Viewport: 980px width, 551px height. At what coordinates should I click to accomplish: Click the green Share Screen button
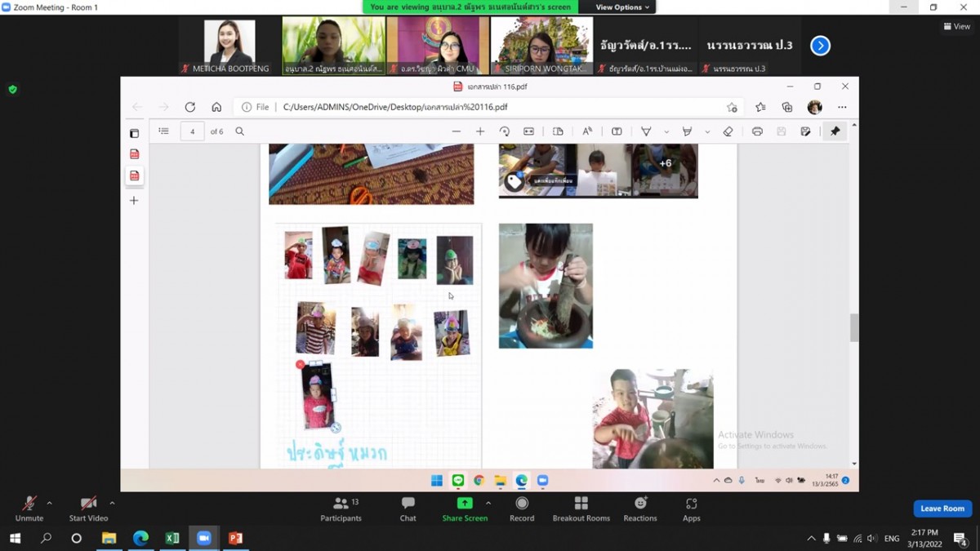coord(465,509)
